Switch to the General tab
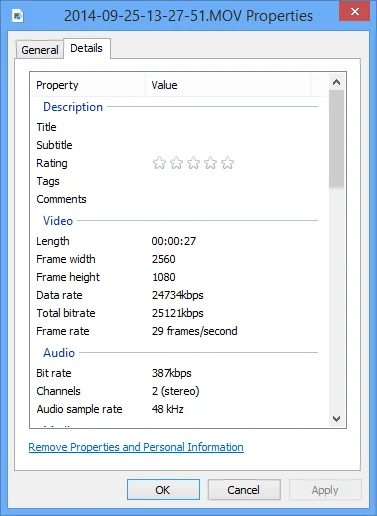This screenshot has width=377, height=516. coord(40,50)
